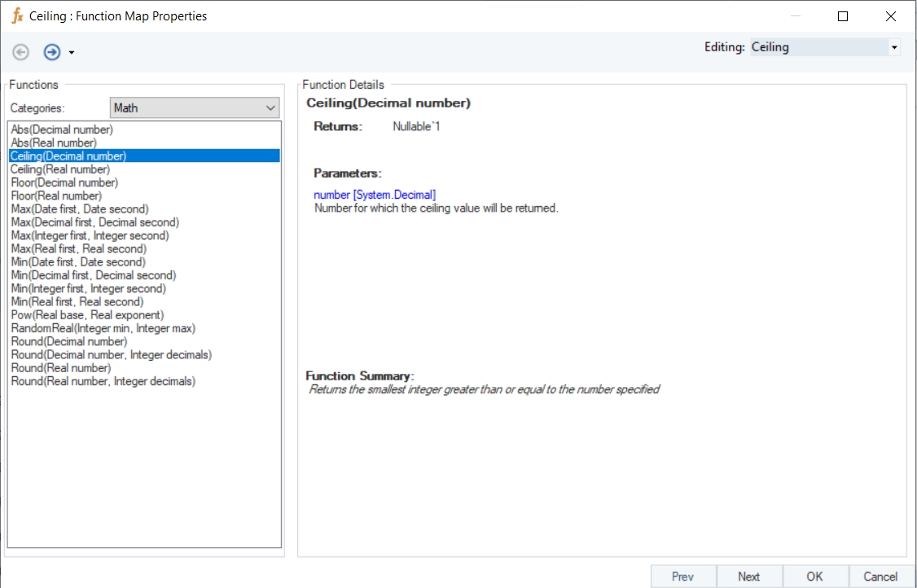Expand the Editing function dropdown
Screen dimensions: 917x588
(x=894, y=47)
